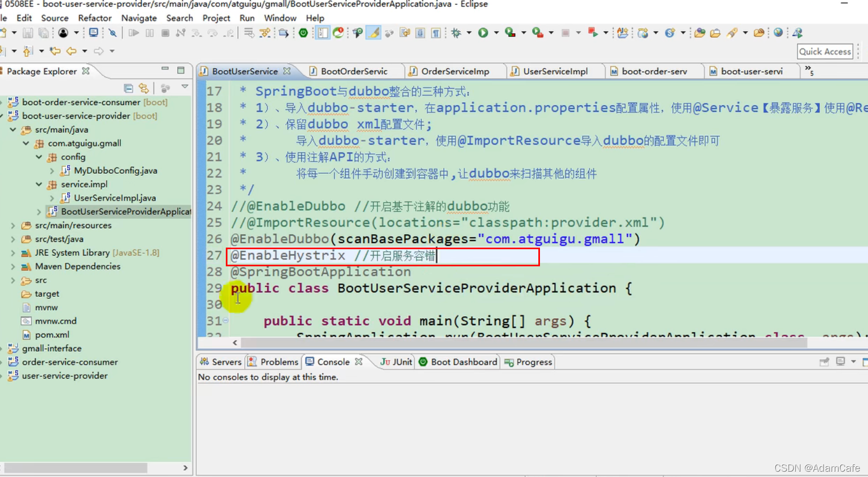This screenshot has width=868, height=477.
Task: Click the Skip All Breakpoints icon
Action: [x=112, y=33]
